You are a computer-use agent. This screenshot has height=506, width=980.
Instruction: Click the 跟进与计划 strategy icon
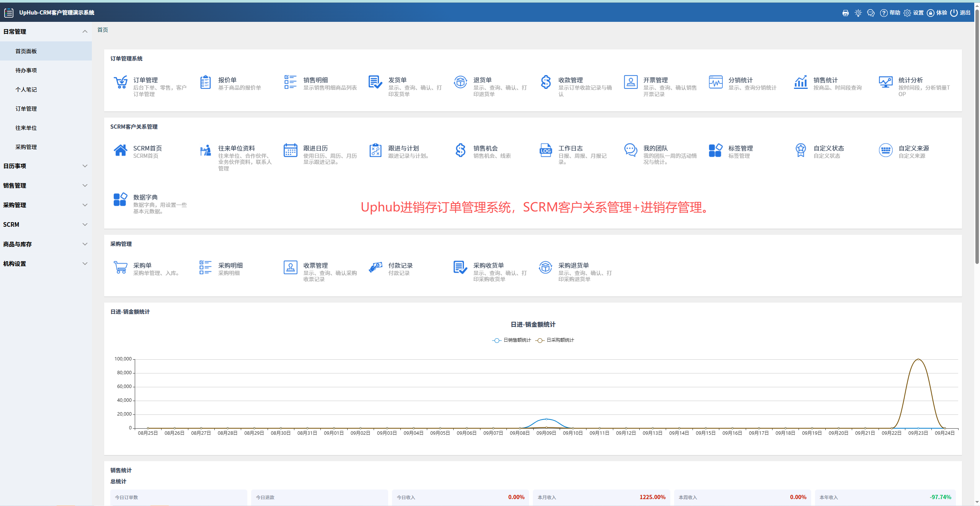point(375,150)
